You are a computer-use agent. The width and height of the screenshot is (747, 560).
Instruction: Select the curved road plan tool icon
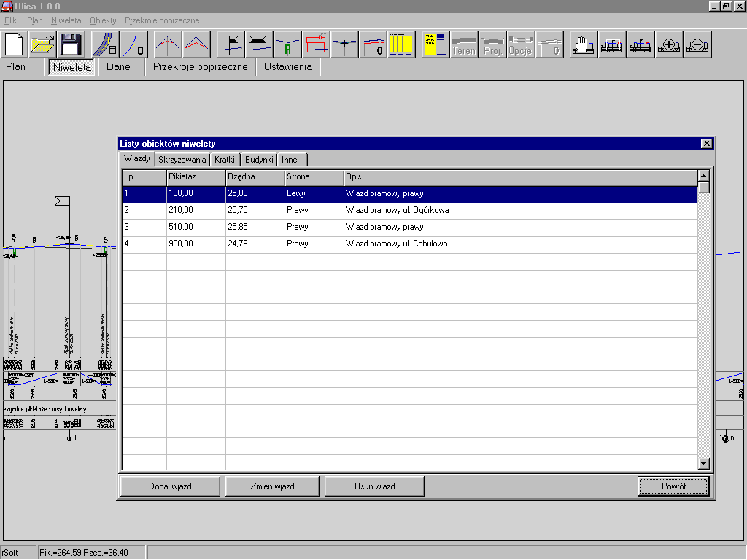pyautogui.click(x=106, y=44)
